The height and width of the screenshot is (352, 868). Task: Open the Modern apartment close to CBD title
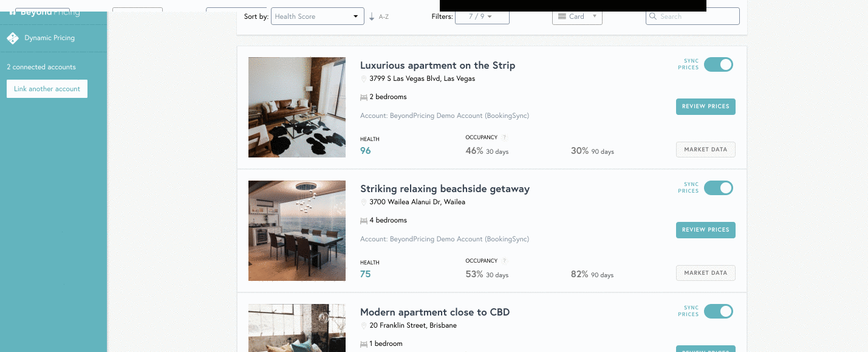click(x=435, y=312)
